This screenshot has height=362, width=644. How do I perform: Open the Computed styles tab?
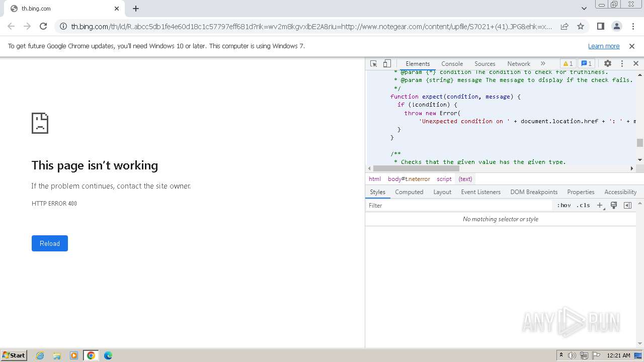click(x=409, y=192)
